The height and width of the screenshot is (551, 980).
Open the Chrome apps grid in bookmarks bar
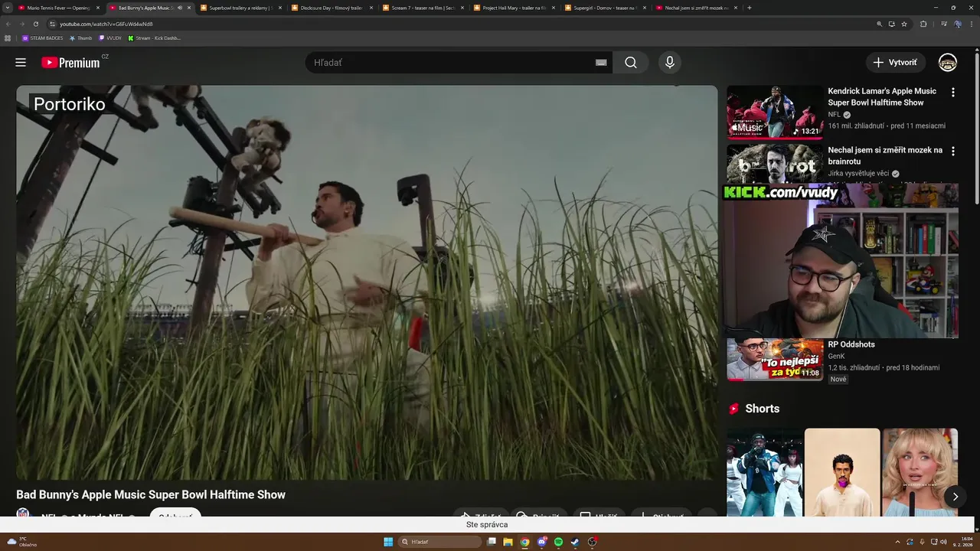[8, 38]
